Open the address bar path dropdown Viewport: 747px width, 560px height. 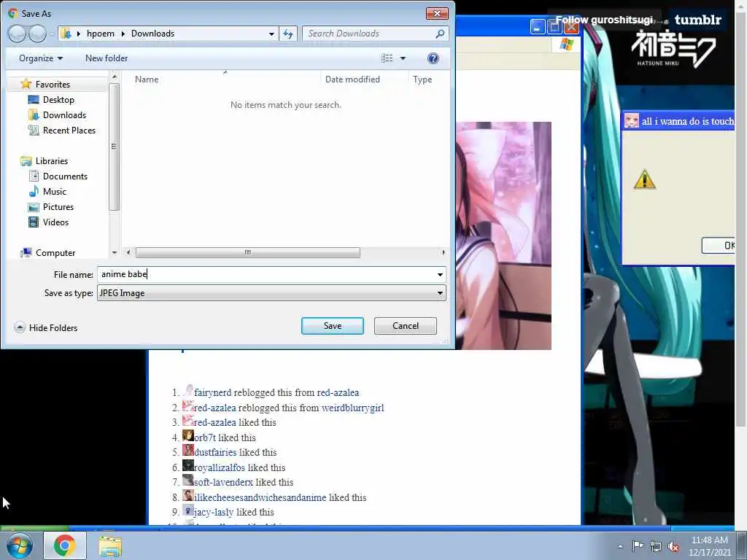[x=271, y=34]
